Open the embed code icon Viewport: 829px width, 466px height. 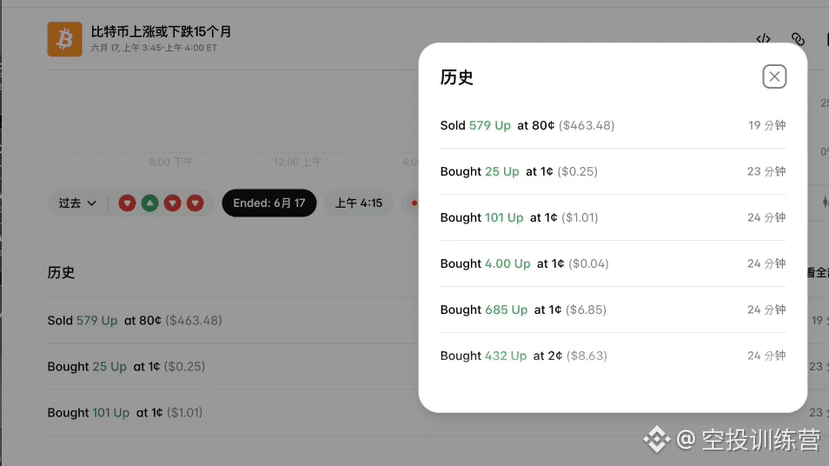pyautogui.click(x=763, y=39)
